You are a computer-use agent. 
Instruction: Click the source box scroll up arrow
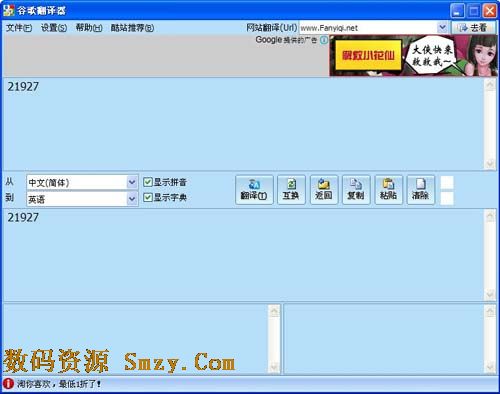point(490,85)
